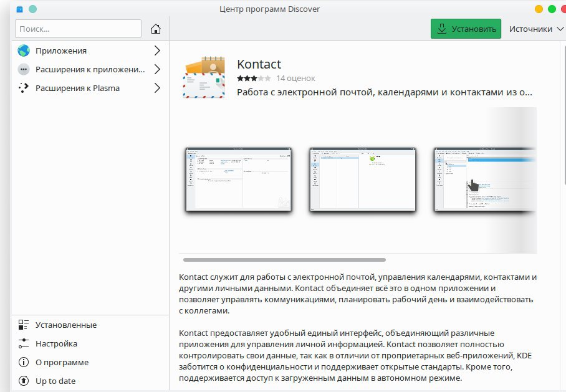This screenshot has height=392, width=566.
Task: Click the green maximize window button
Action: point(552,9)
